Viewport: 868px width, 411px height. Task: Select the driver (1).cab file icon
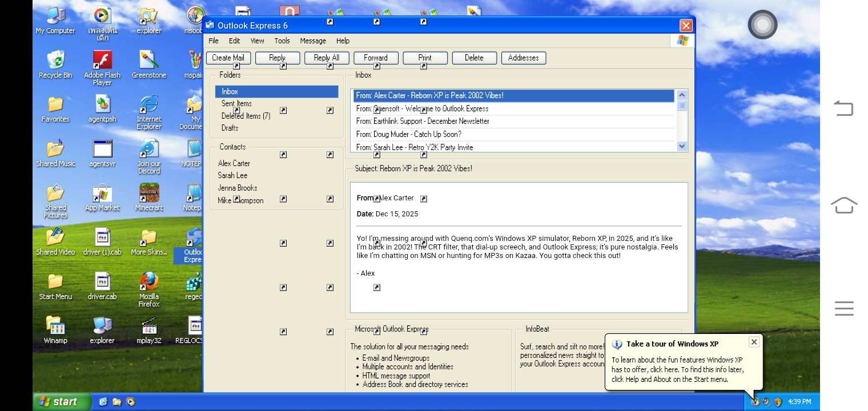(102, 241)
